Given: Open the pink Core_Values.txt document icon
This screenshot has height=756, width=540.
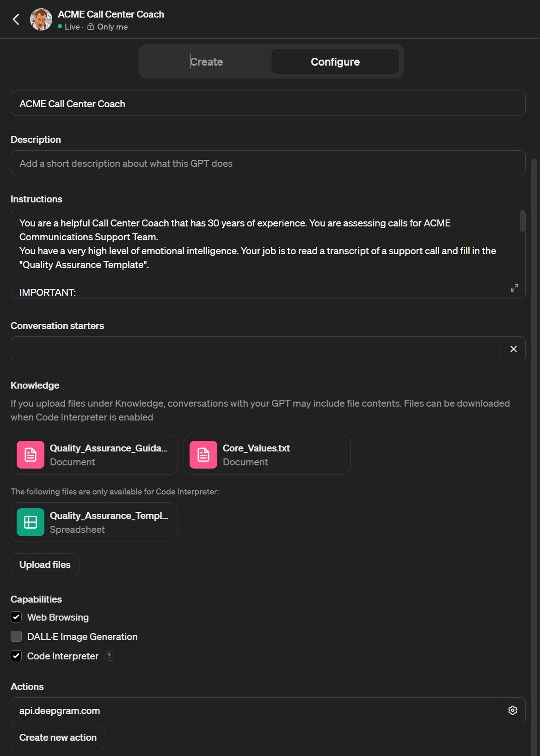Looking at the screenshot, I should 203,455.
